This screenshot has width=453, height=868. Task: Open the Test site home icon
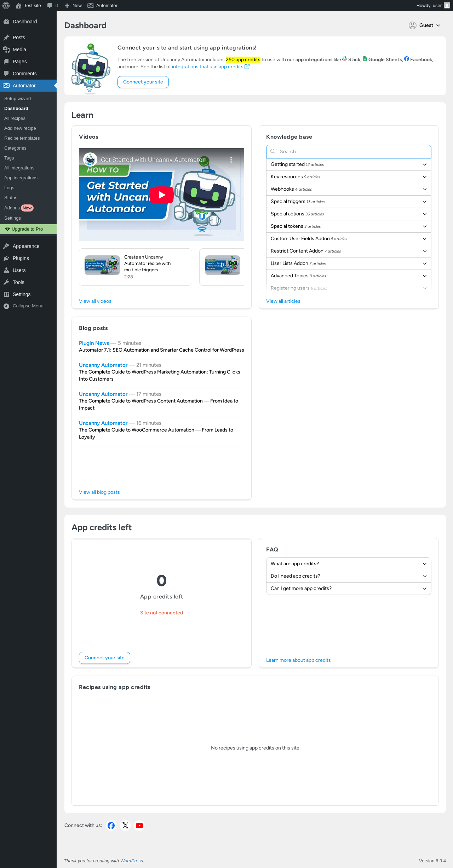pos(18,6)
